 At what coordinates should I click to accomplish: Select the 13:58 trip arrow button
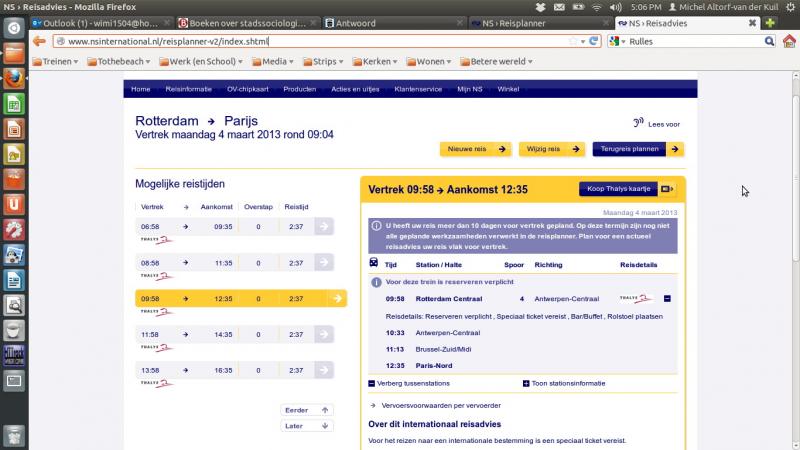point(324,370)
